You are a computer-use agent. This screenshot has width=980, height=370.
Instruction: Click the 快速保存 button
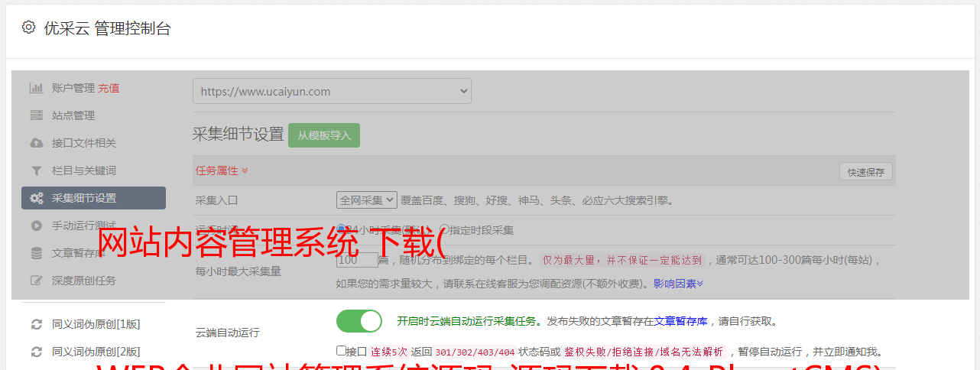tap(865, 172)
